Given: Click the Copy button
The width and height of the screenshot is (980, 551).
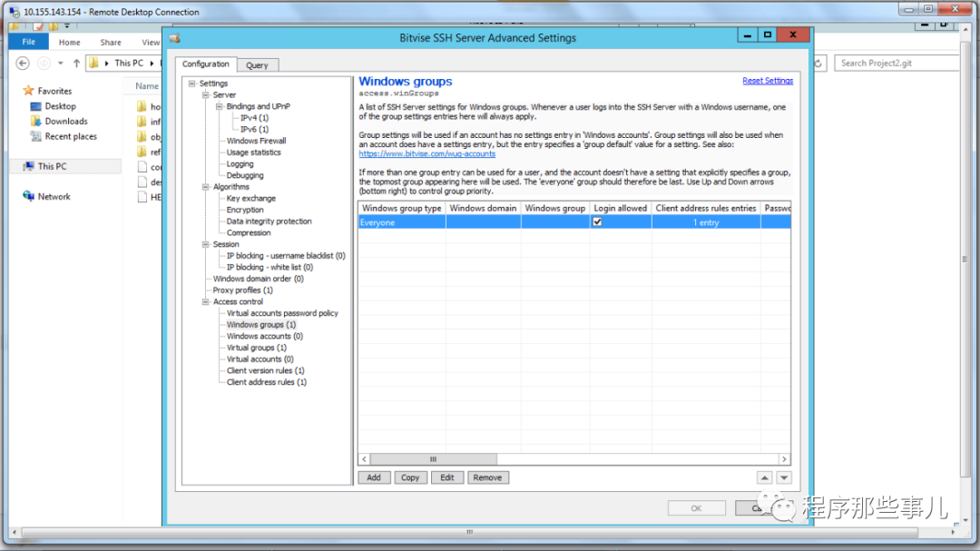Looking at the screenshot, I should 410,477.
